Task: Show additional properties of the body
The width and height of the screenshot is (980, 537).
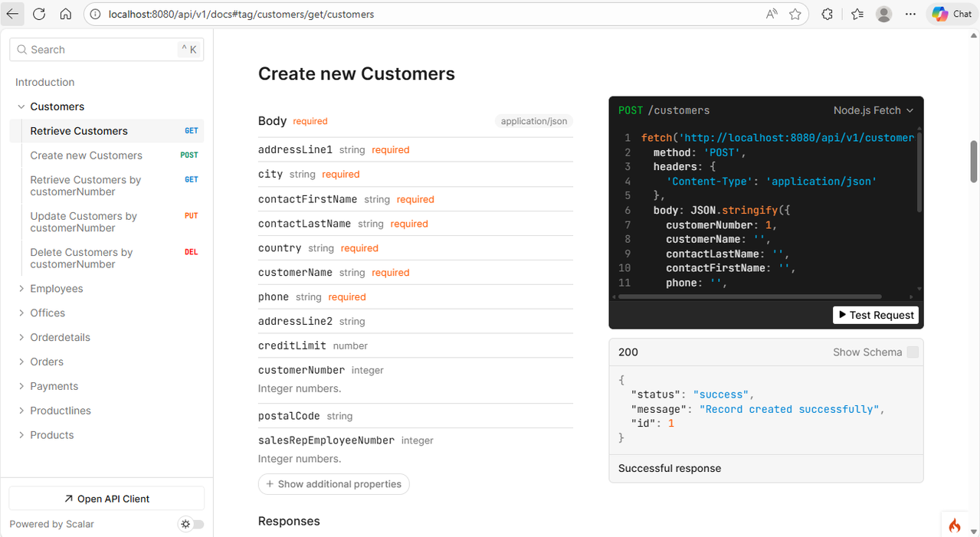Action: (x=333, y=484)
